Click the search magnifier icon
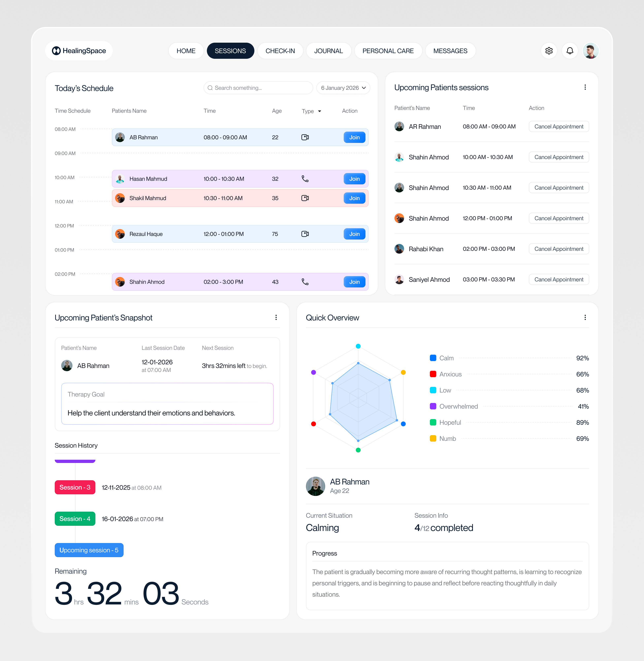This screenshot has width=644, height=661. coord(210,88)
